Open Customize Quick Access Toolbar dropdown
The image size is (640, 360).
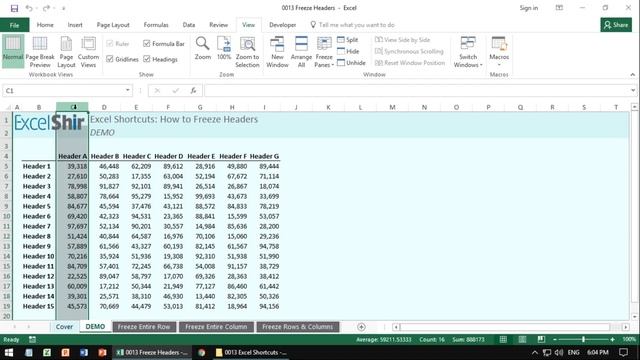[63, 8]
